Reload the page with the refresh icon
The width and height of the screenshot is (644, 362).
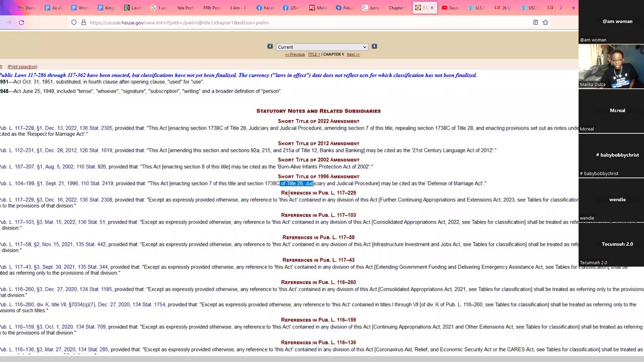[x=21, y=23]
